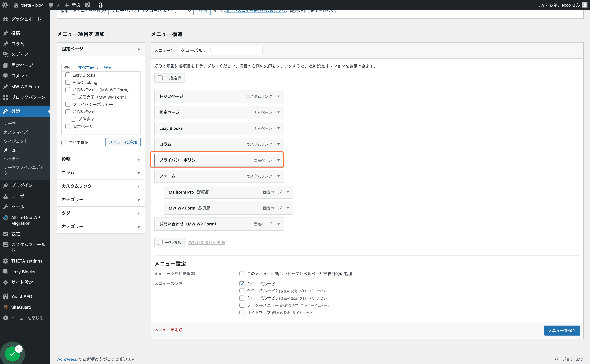
Task: Open the user avatar next to ecco さん
Action: pos(585,5)
